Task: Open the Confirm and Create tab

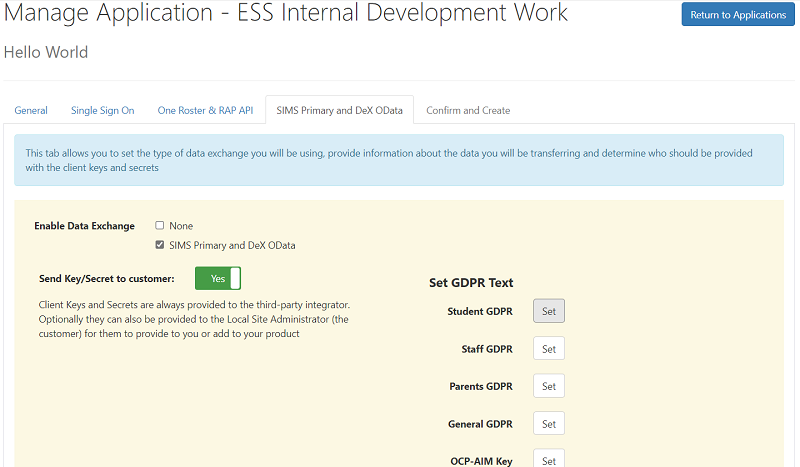Action: (x=468, y=110)
